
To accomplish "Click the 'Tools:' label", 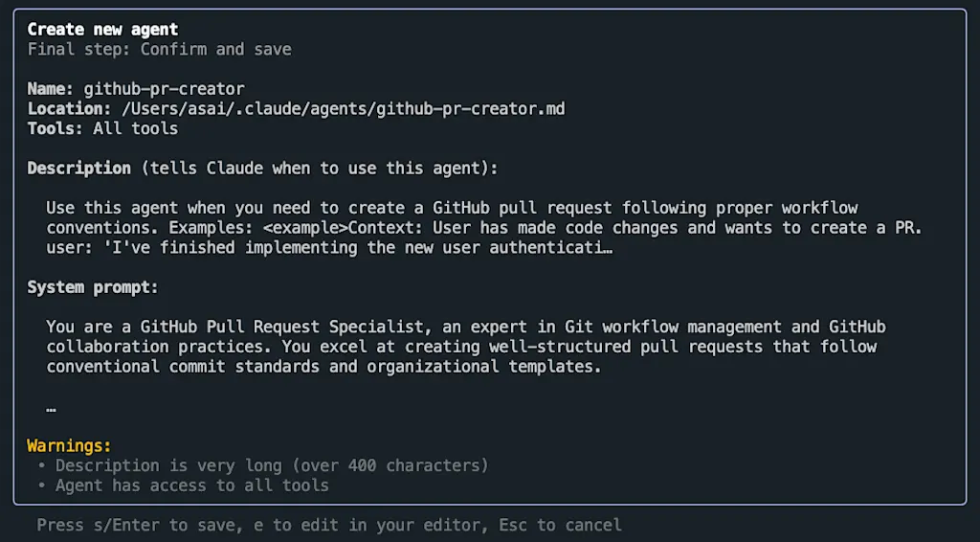I will click(x=55, y=128).
